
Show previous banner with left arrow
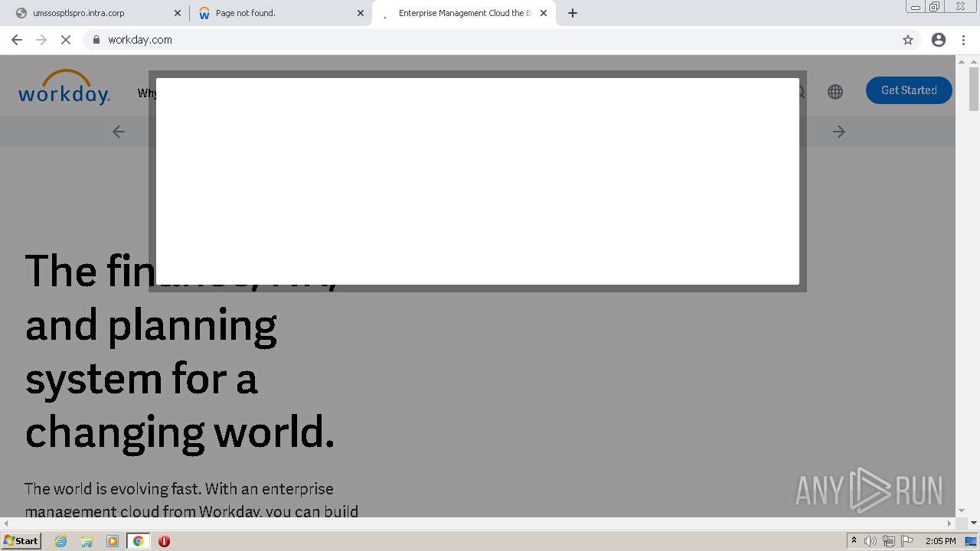click(x=119, y=132)
